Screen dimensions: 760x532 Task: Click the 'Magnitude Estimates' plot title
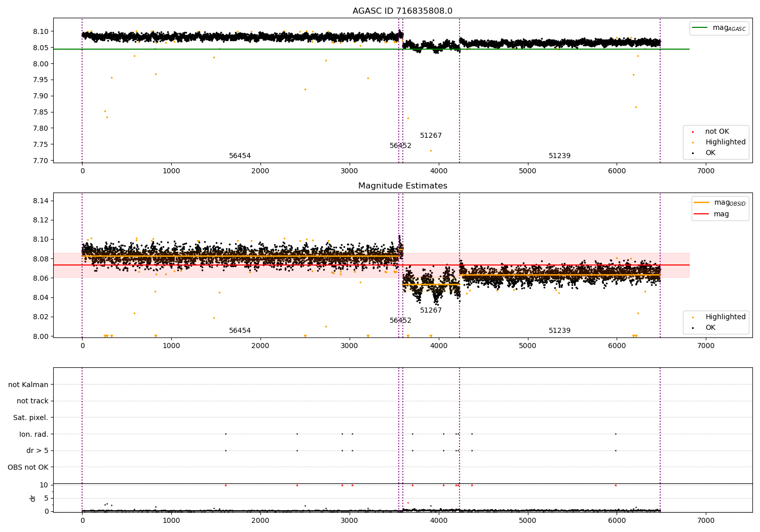(x=402, y=186)
